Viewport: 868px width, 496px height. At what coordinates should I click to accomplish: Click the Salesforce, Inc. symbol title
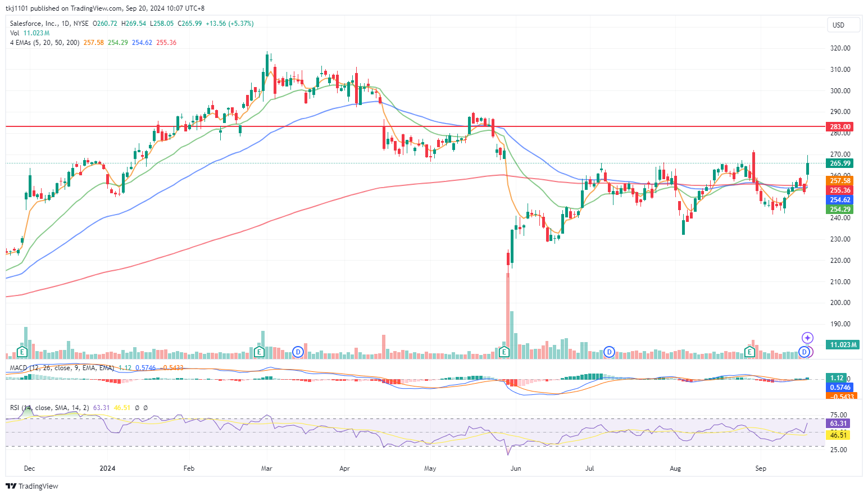click(x=33, y=24)
